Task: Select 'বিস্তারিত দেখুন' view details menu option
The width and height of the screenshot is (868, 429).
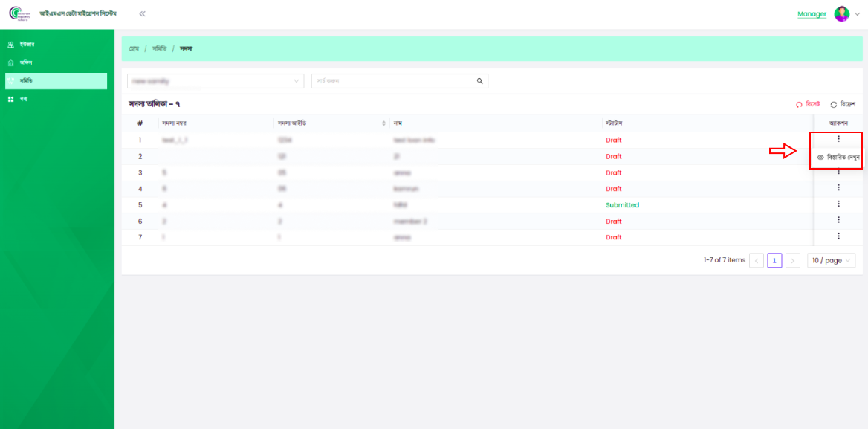Action: (838, 158)
